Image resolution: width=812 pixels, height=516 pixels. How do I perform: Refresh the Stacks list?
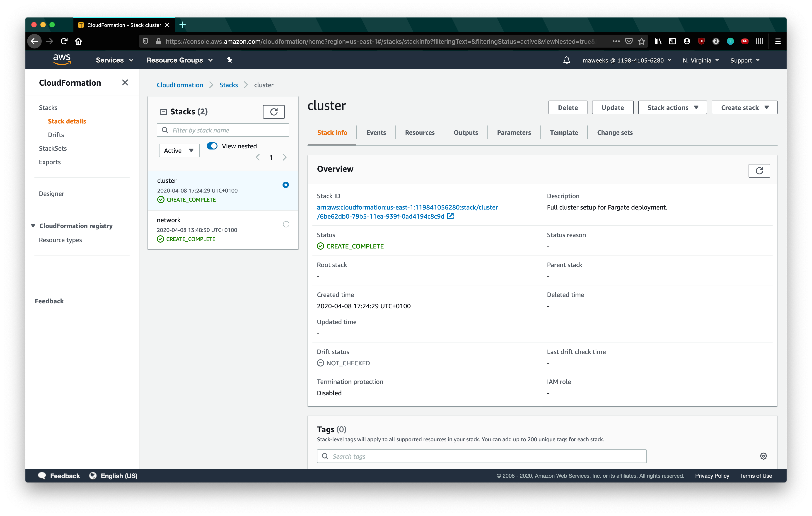[x=274, y=112]
